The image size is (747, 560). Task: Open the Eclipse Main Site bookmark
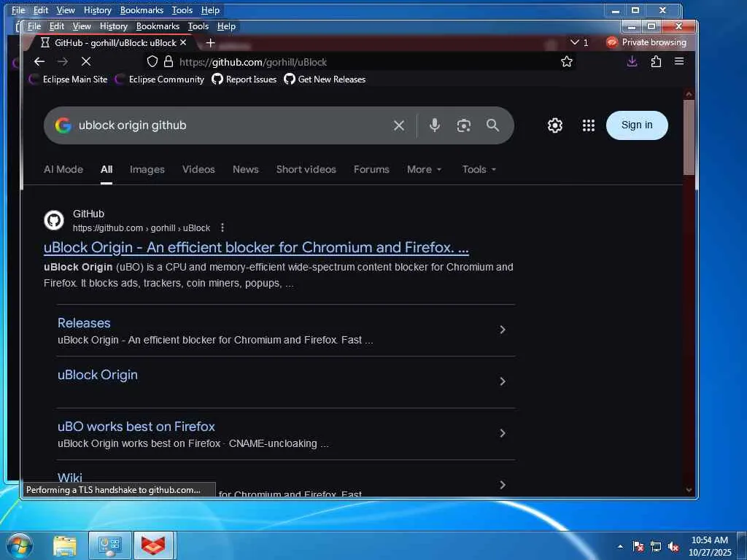tap(69, 79)
